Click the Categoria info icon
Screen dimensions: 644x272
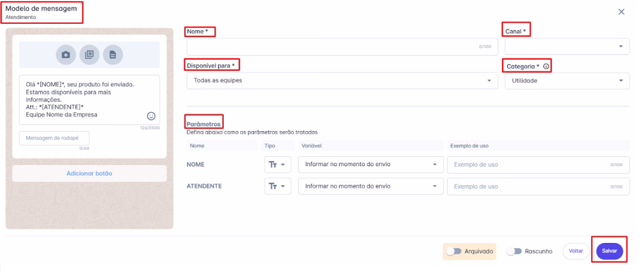coord(547,66)
